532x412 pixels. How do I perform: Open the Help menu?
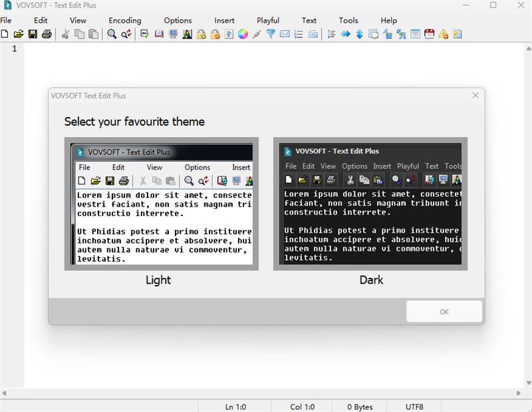pos(389,21)
